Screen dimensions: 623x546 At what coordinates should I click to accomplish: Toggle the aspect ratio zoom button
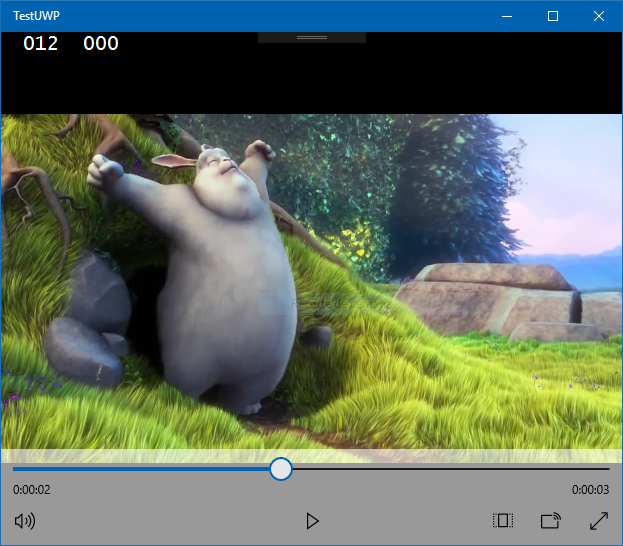[x=503, y=521]
